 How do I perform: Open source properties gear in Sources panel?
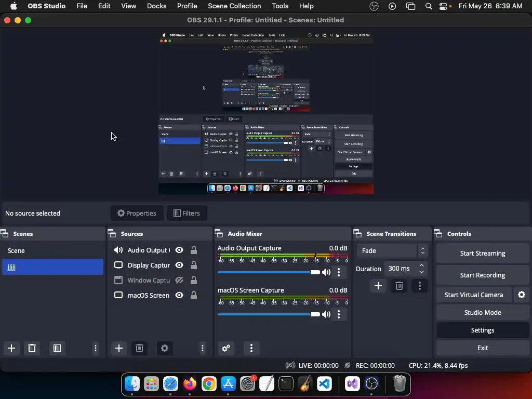coord(165,348)
